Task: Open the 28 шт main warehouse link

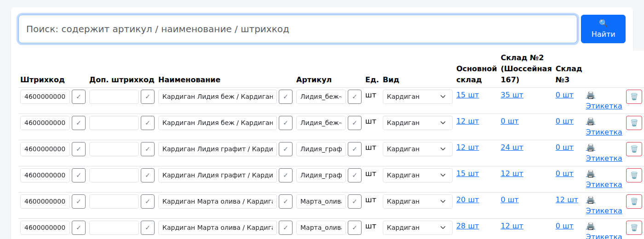Action: click(467, 226)
